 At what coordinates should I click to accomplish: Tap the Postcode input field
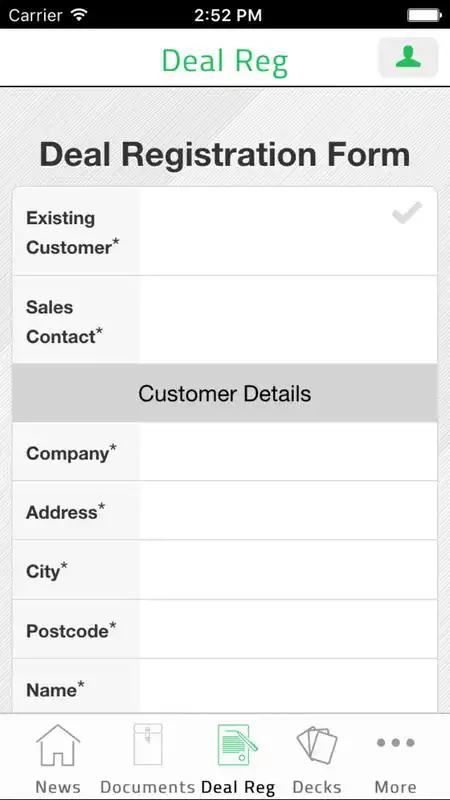point(288,629)
